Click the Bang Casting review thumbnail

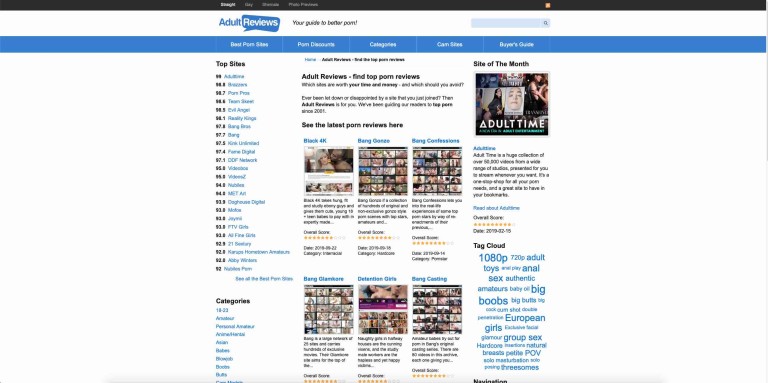tap(437, 310)
